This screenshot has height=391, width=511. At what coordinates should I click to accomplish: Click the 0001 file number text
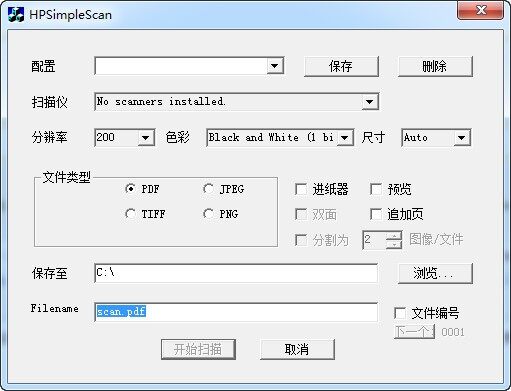click(453, 332)
